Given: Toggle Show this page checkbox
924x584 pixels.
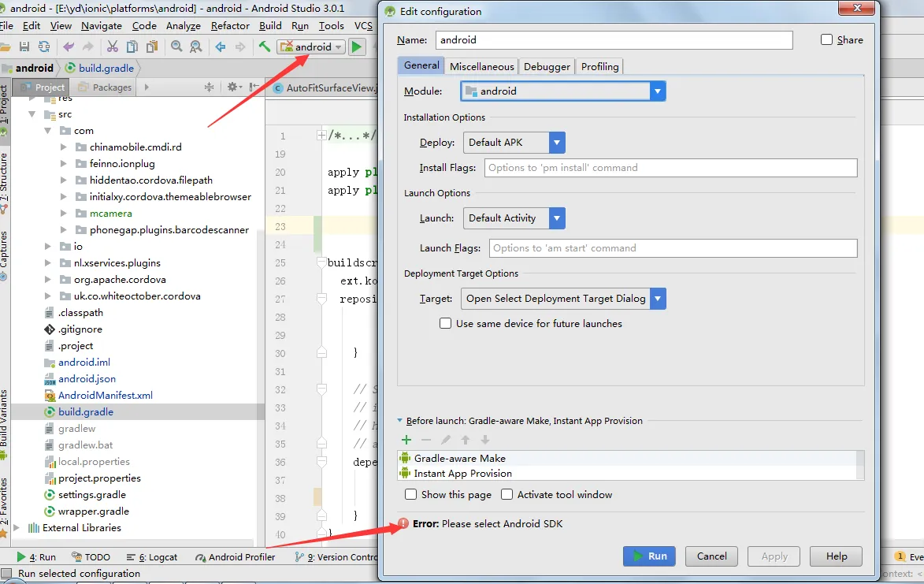Looking at the screenshot, I should click(410, 494).
